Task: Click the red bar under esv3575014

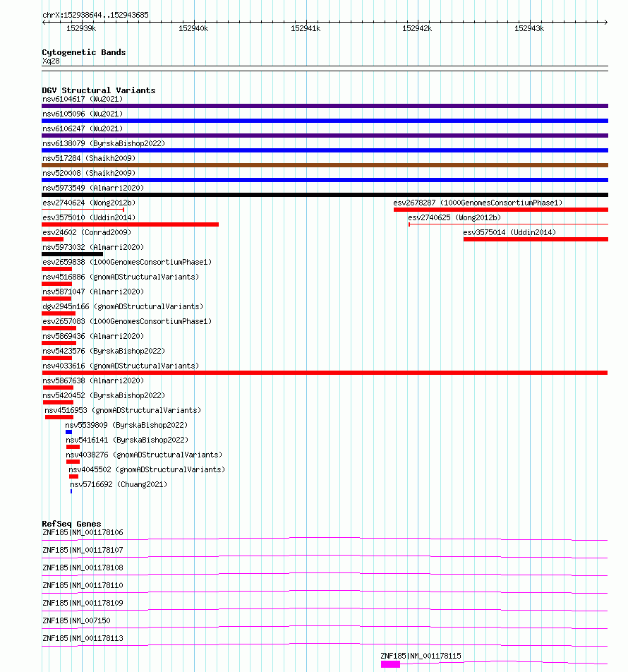Action: [536, 239]
